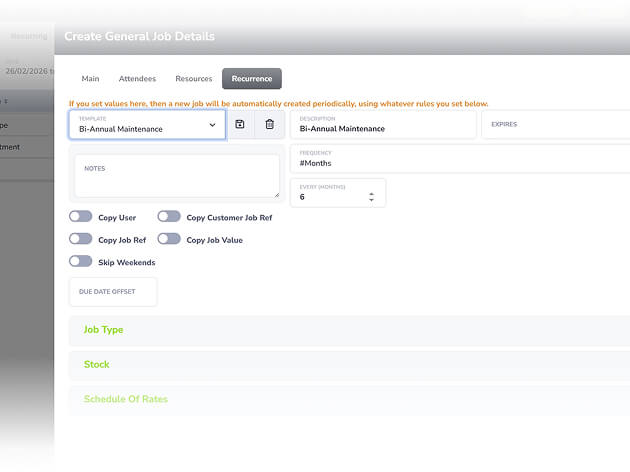Click the Every (Months) value 6
Image resolution: width=630 pixels, height=472 pixels.
302,197
